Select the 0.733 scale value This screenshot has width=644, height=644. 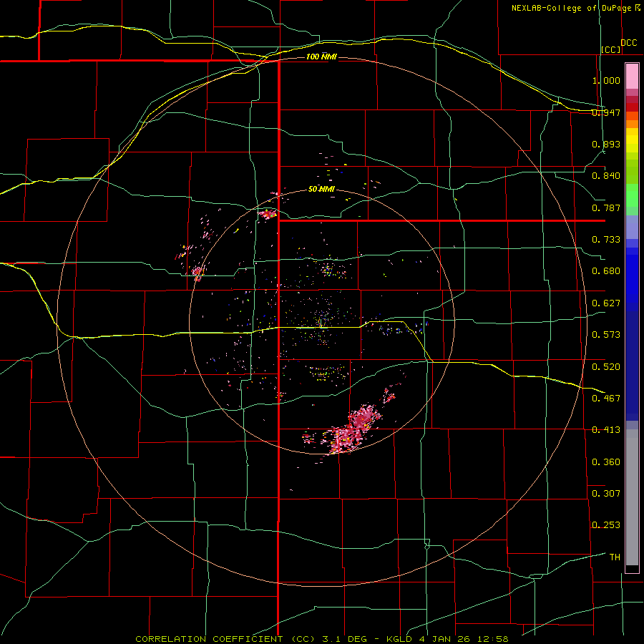606,240
